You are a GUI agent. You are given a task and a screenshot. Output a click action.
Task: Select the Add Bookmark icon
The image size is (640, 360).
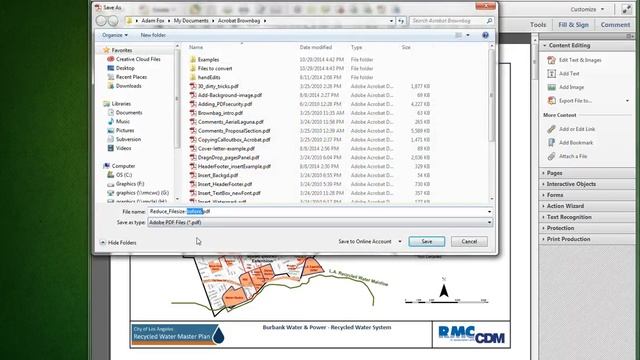(x=551, y=142)
